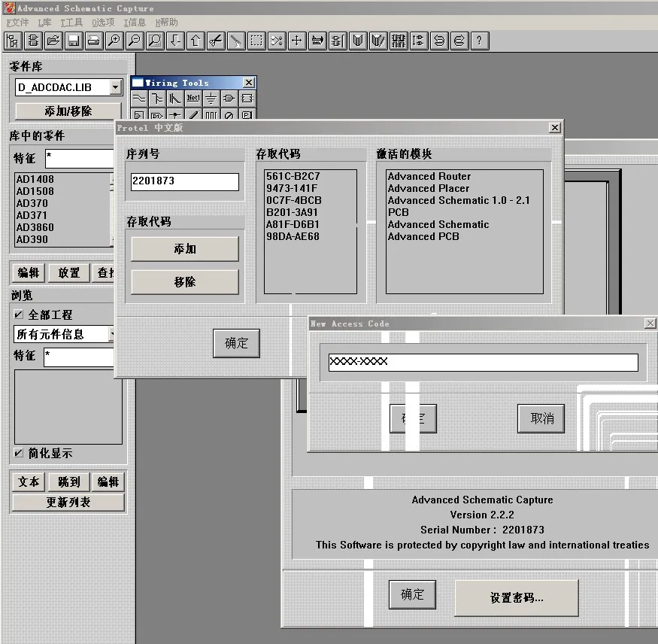Image resolution: width=658 pixels, height=644 pixels.
Task: Click the 放置 button
Action: [x=69, y=273]
